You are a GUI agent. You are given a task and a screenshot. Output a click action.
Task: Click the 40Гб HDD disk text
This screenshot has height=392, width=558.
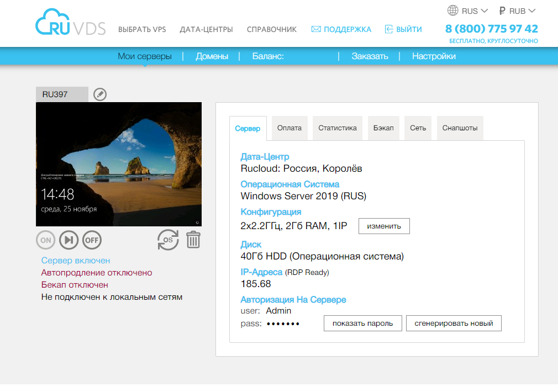tap(322, 256)
